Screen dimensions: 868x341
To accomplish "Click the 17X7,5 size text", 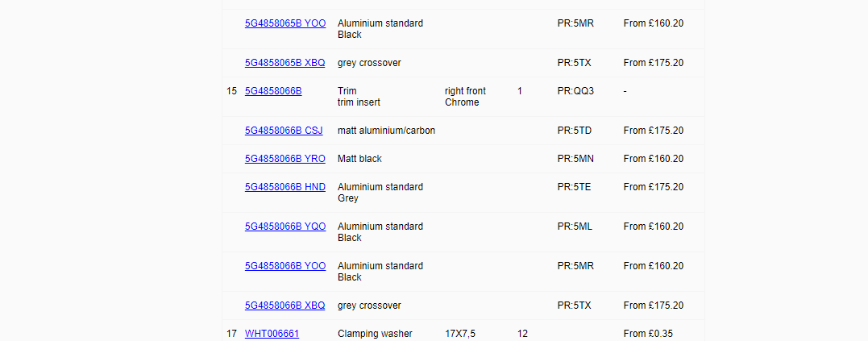I will pos(460,334).
